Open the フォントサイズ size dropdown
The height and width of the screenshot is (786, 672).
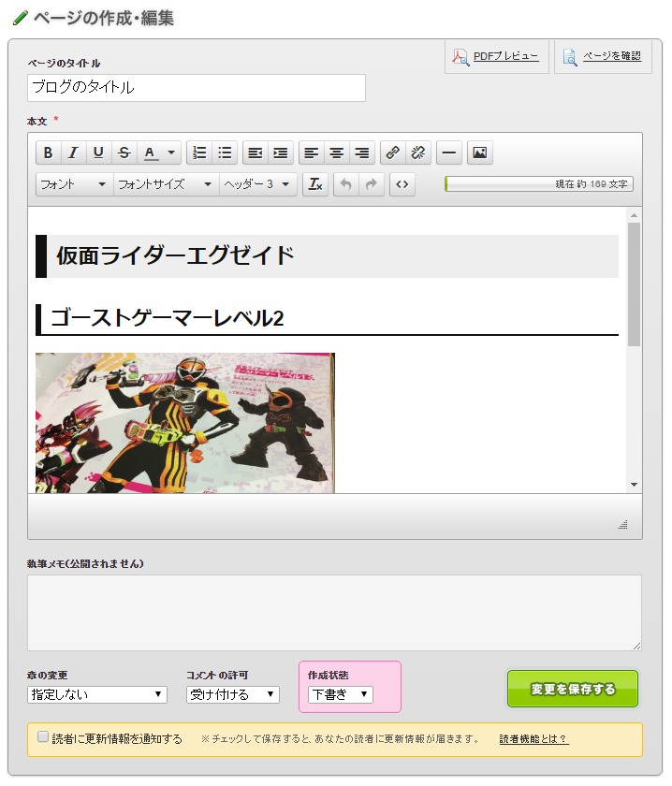[166, 184]
